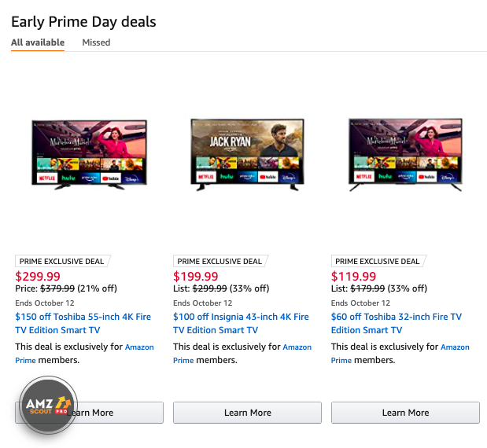Click the Toshiba 55-inch TV product image
487x448 pixels.
tap(89, 156)
